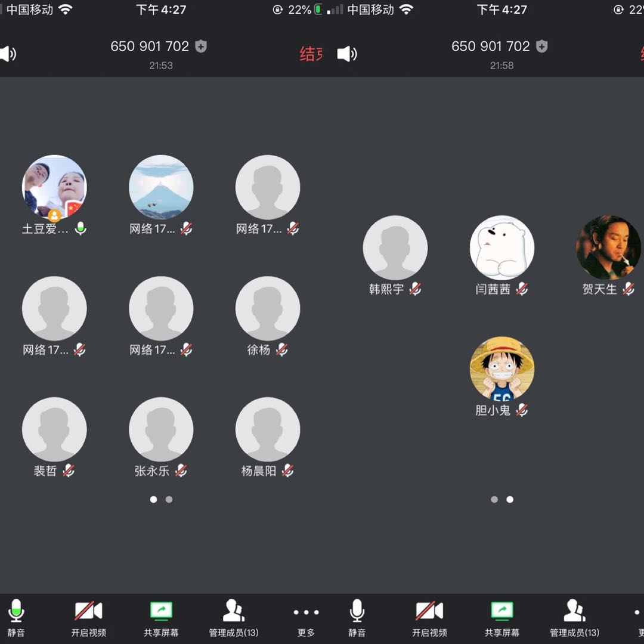Viewport: 644px width, 644px height.
Task: Open 共享屏幕 in the right screenshot
Action: pyautogui.click(x=501, y=612)
